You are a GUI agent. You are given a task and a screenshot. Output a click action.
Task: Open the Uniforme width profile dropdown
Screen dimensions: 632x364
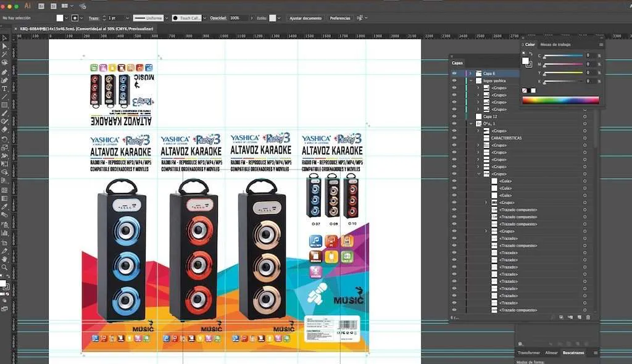pos(166,18)
